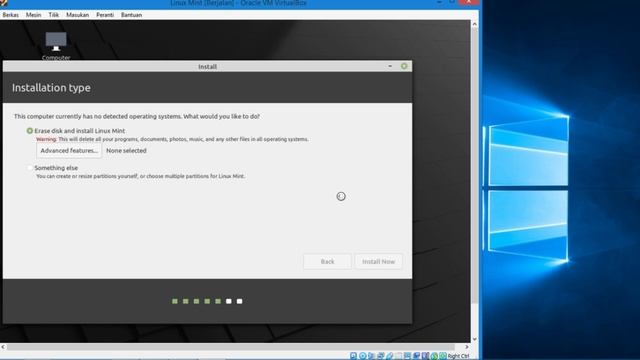
Task: Click the network status icon
Action: click(x=380, y=356)
